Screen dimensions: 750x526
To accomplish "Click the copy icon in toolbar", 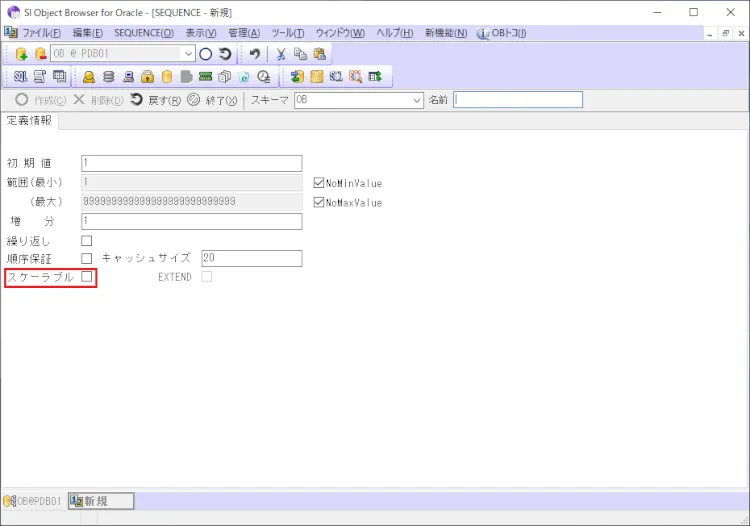I will point(300,54).
